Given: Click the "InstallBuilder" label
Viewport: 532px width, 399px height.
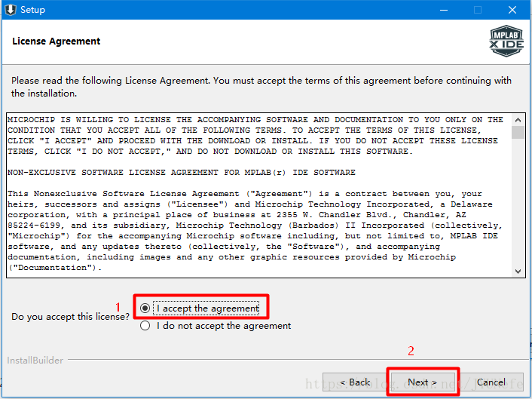Looking at the screenshot, I should [x=35, y=361].
